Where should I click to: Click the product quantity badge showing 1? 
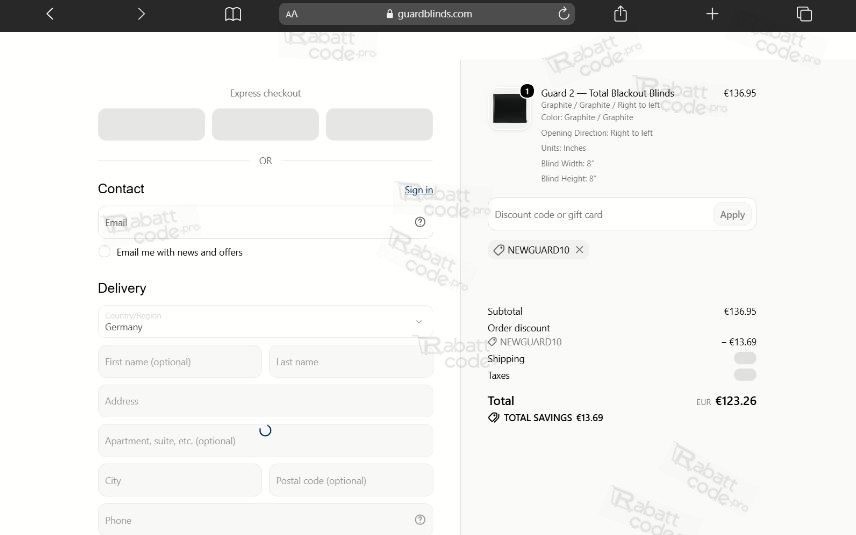[527, 91]
